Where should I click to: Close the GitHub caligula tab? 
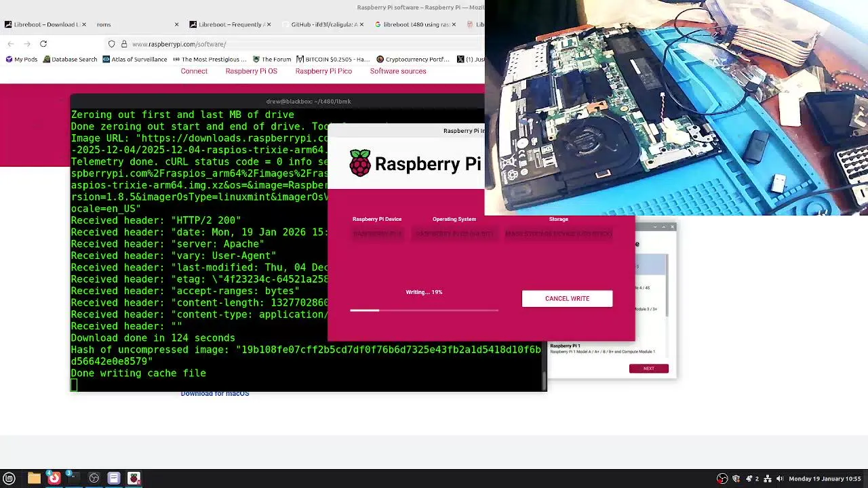tap(360, 24)
